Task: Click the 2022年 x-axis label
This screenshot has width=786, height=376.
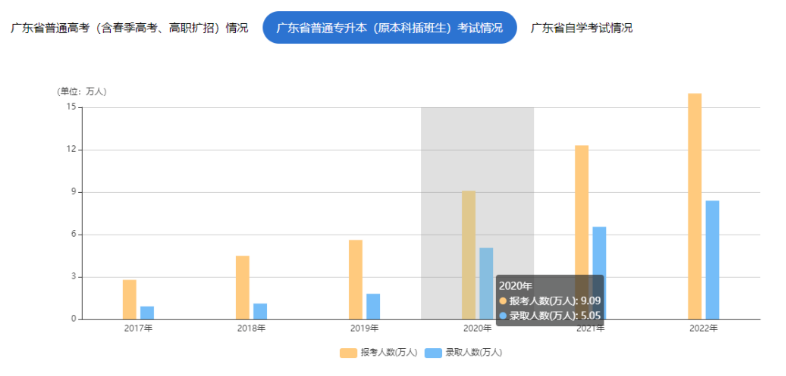Action: pyautogui.click(x=704, y=328)
